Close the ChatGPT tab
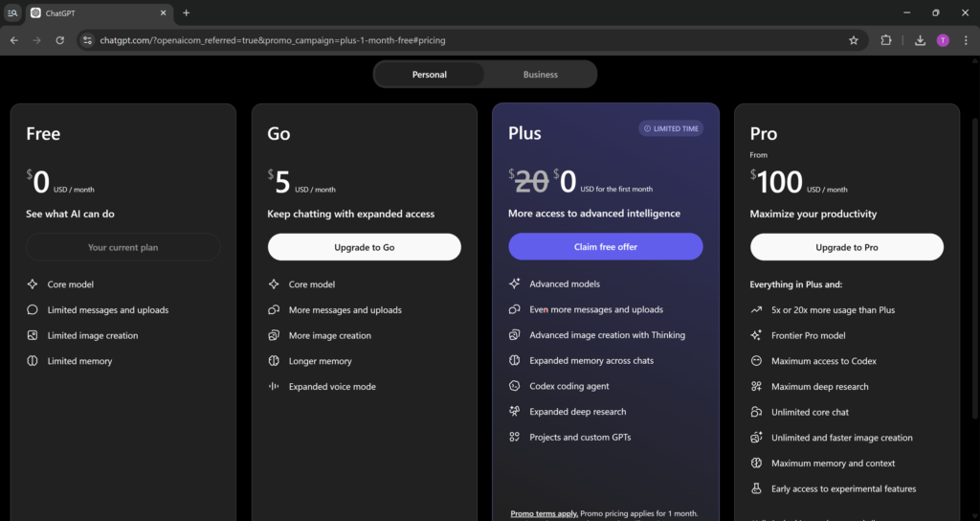Viewport: 980px width, 521px height. 163,12
